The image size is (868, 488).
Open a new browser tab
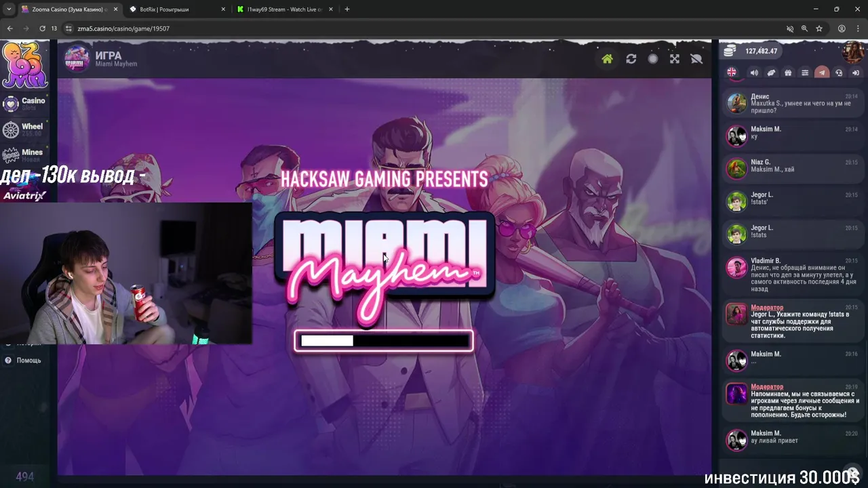pyautogui.click(x=347, y=9)
